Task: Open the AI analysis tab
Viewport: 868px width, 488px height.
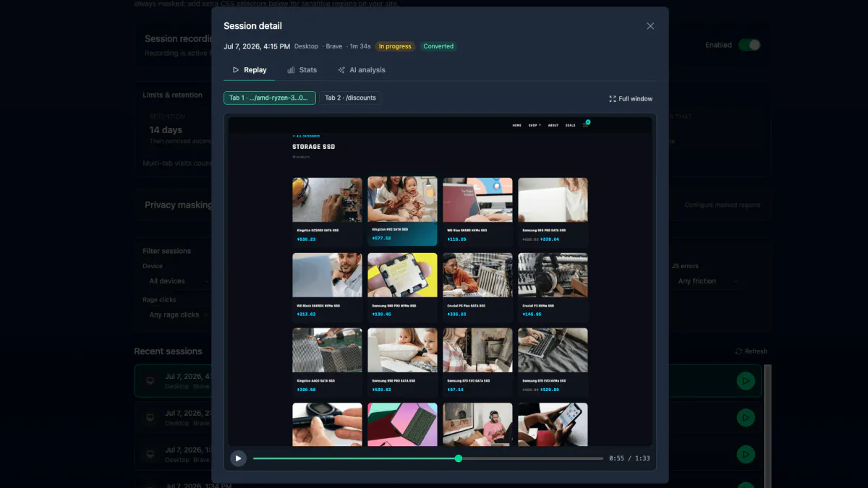Action: click(361, 70)
